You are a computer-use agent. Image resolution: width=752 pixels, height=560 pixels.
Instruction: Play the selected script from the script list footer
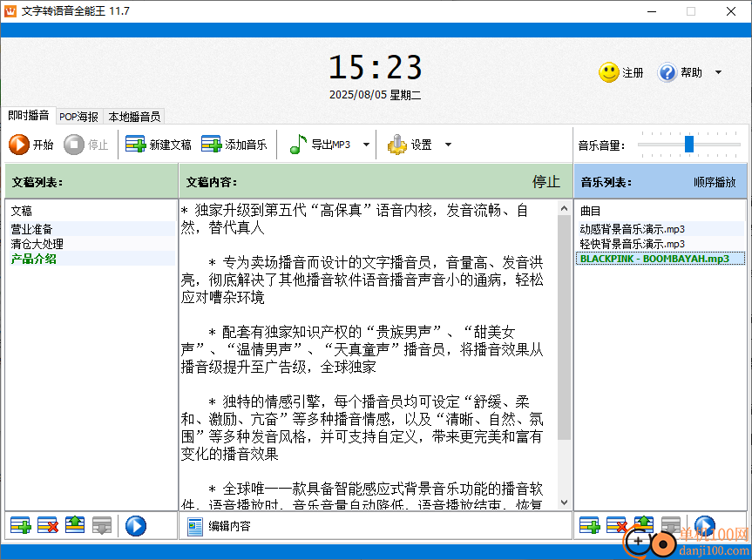tap(136, 525)
